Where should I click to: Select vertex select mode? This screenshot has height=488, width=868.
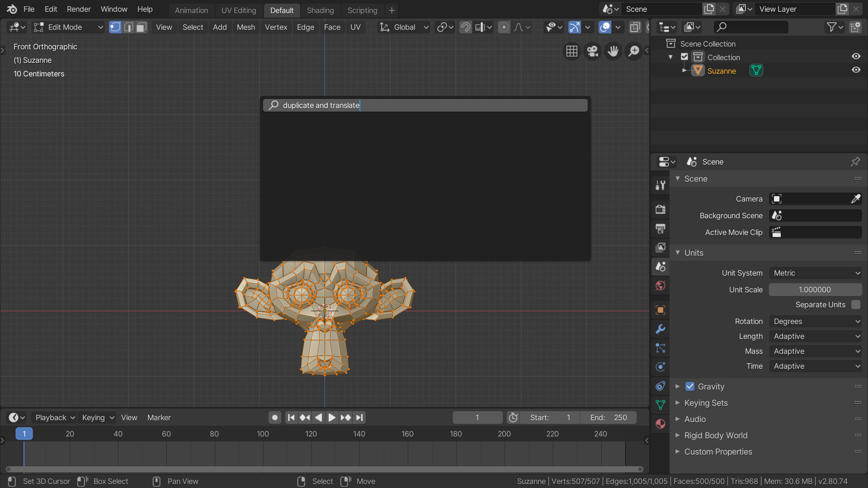tap(115, 27)
